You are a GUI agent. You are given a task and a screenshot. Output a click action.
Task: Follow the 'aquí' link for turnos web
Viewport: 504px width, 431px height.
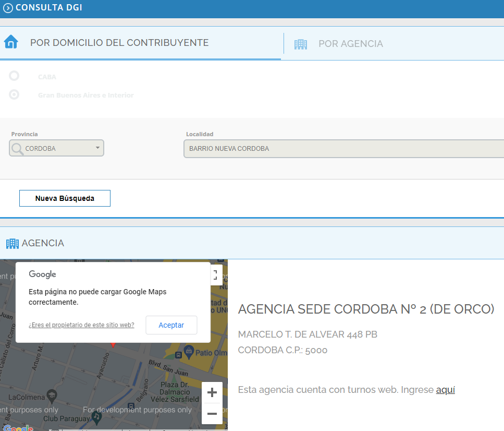tap(445, 390)
